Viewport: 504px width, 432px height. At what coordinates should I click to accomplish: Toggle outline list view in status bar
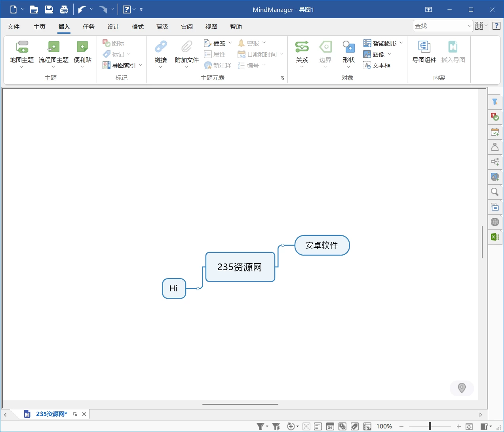coord(367,426)
